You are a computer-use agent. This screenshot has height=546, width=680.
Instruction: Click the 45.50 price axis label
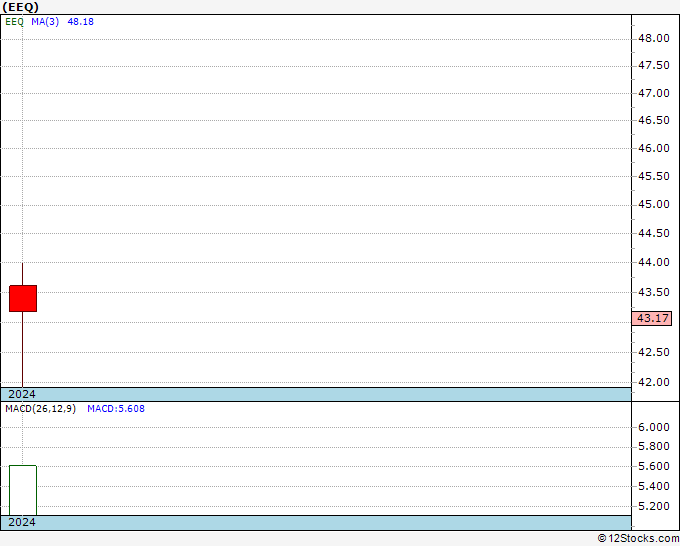pos(654,177)
